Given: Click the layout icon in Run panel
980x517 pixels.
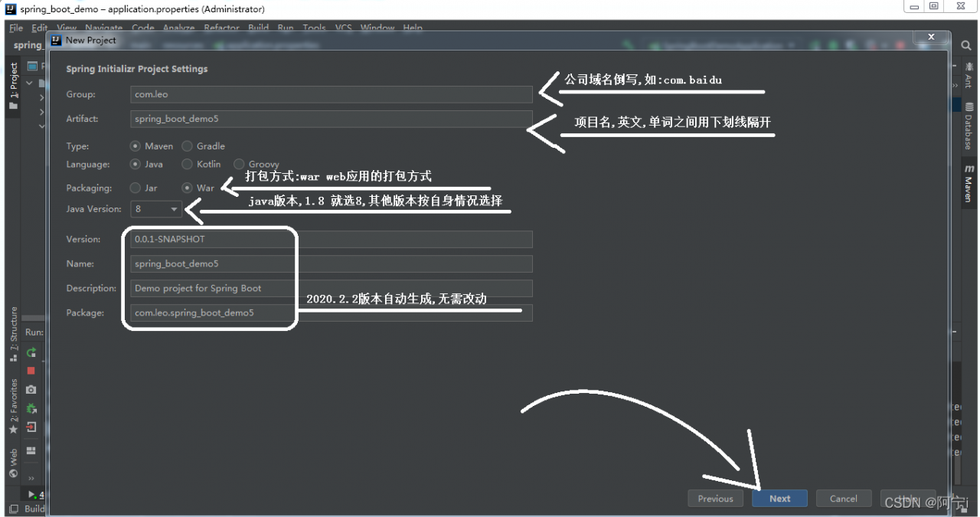Looking at the screenshot, I should [31, 450].
